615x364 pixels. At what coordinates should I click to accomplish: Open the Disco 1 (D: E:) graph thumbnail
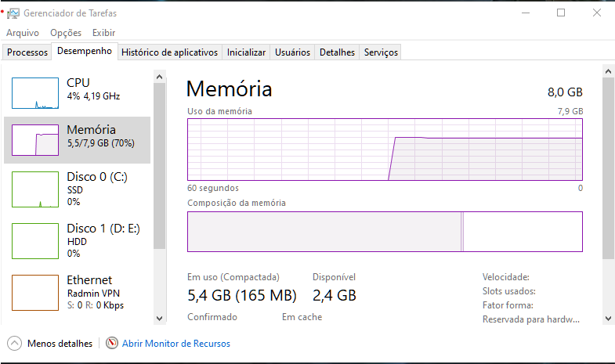point(35,241)
